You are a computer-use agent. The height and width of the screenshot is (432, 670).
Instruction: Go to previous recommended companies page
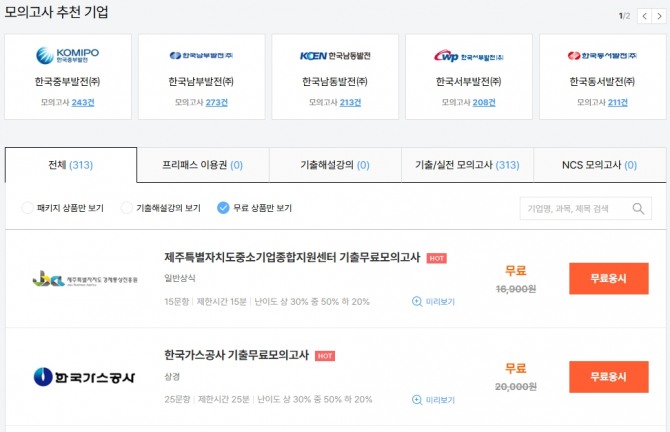tap(645, 16)
